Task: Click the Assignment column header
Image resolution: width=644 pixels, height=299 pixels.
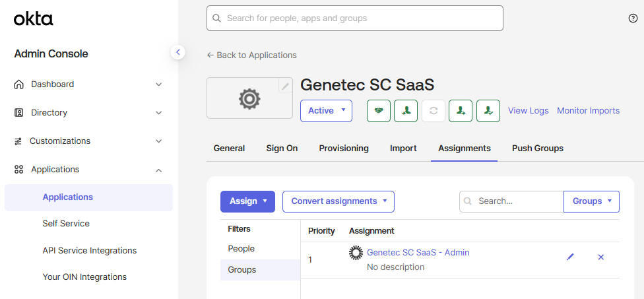Action: [x=371, y=231]
